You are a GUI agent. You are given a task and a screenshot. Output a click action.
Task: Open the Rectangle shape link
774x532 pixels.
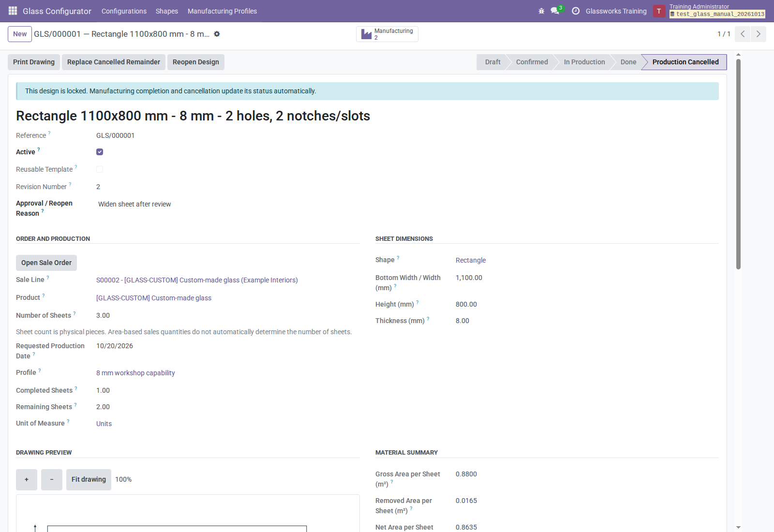[471, 260]
